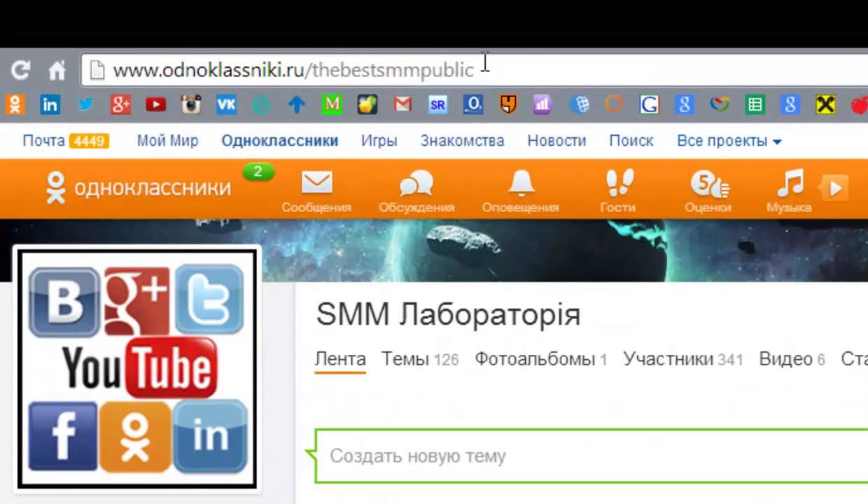This screenshot has height=504, width=868.
Task: Open Оповещения bell notifications
Action: (x=520, y=190)
